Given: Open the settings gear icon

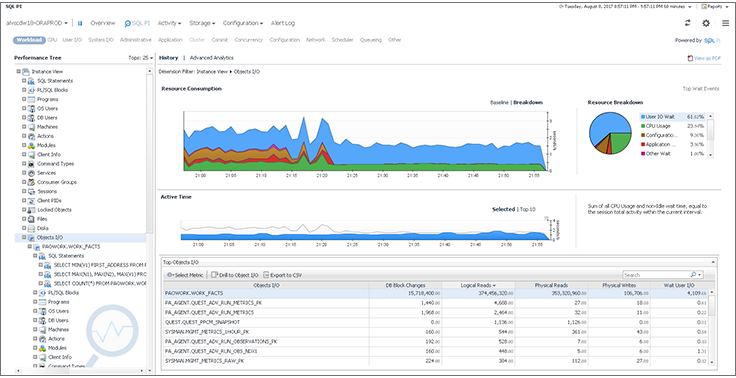Looking at the screenshot, I should [x=705, y=23].
